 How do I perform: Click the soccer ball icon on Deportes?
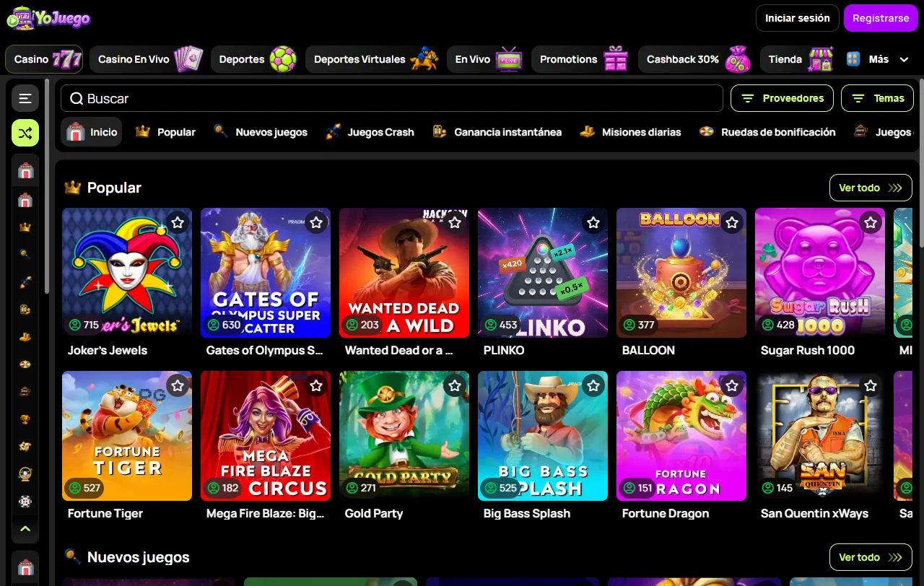[283, 59]
